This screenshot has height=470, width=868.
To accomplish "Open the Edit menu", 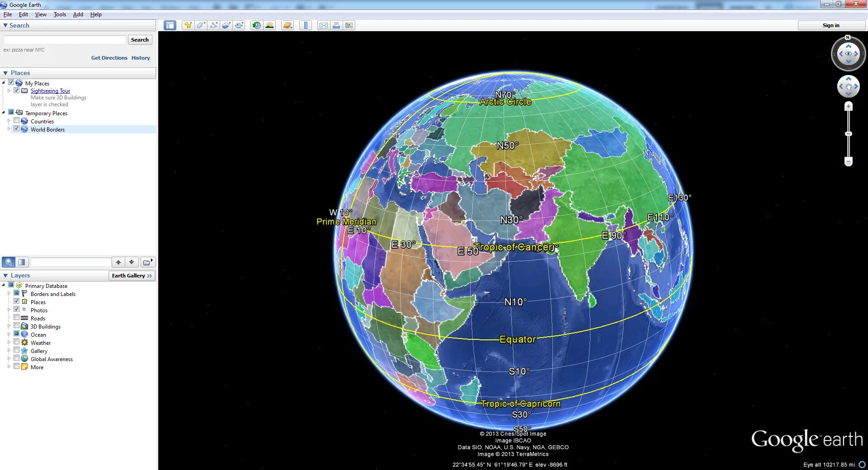I will (x=24, y=14).
